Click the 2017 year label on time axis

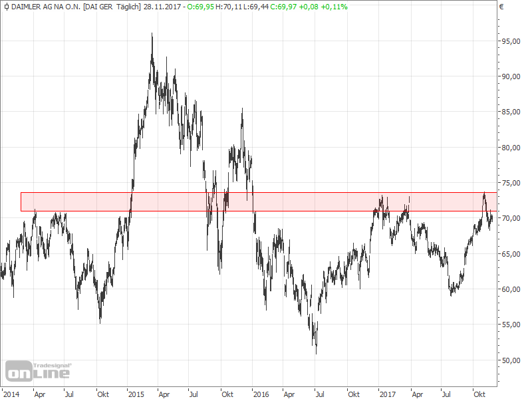point(386,394)
